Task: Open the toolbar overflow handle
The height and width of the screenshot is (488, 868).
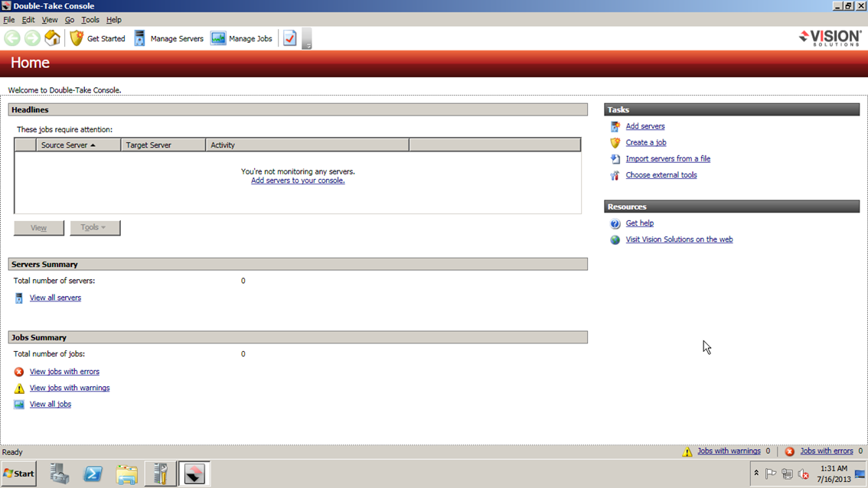Action: click(x=307, y=39)
